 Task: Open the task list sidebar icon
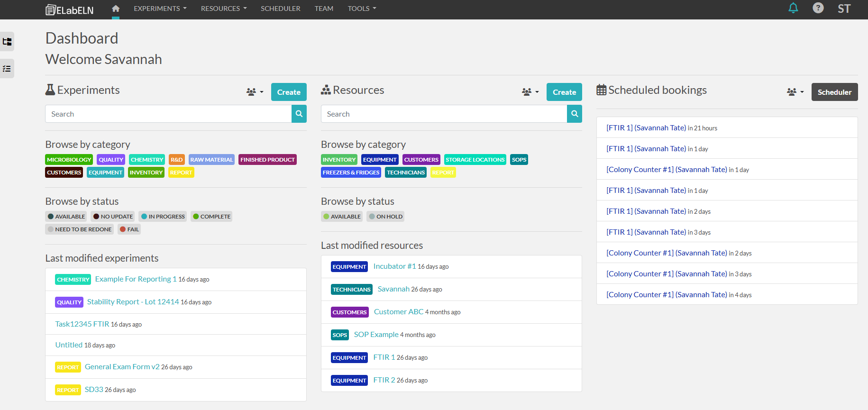click(x=7, y=69)
